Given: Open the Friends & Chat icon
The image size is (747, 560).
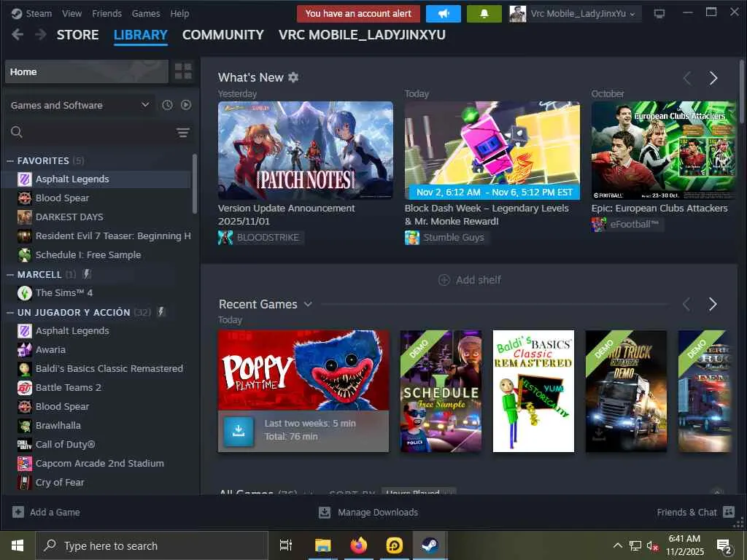Looking at the screenshot, I should pyautogui.click(x=729, y=512).
